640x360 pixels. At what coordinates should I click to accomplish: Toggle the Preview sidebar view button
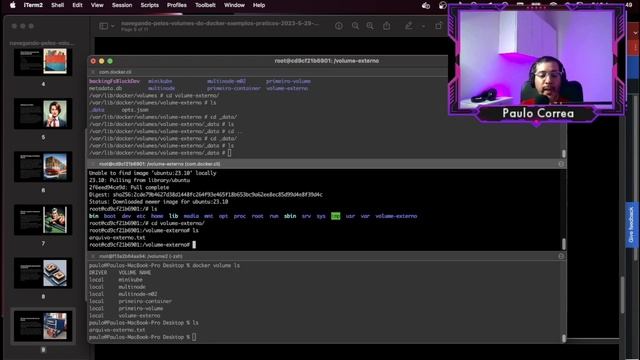point(104,26)
